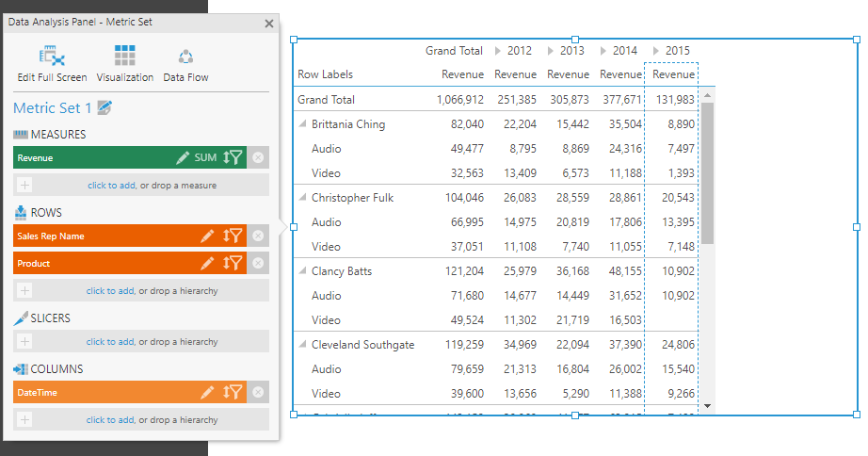This screenshot has height=456, width=868.
Task: Open sort and filter for Sales Rep Name
Action: click(233, 236)
